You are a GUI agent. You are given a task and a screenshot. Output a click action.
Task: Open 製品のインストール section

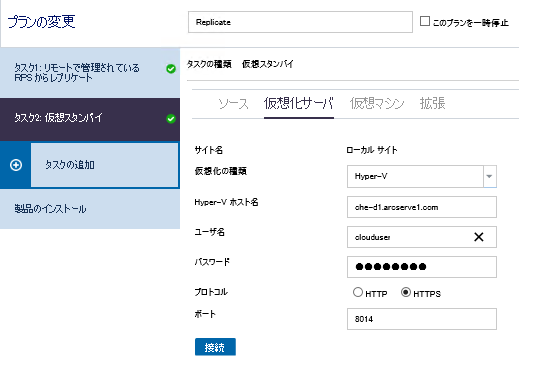(x=90, y=209)
